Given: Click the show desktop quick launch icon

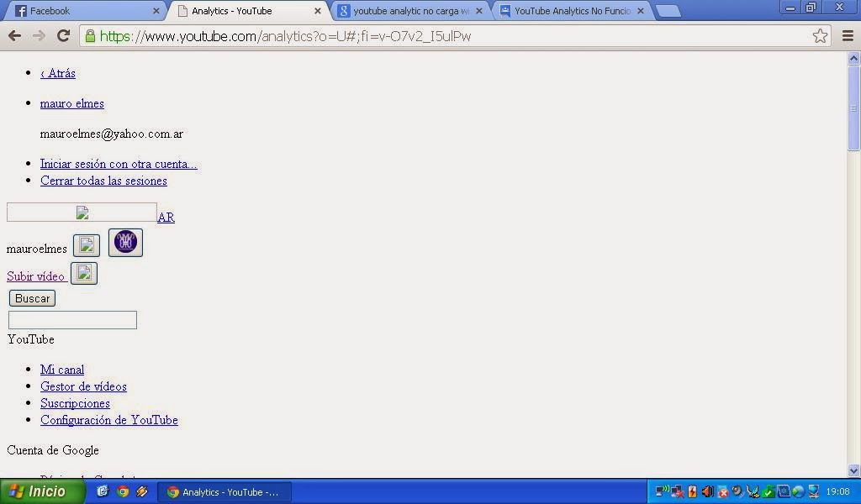Looking at the screenshot, I should pyautogui.click(x=103, y=491).
